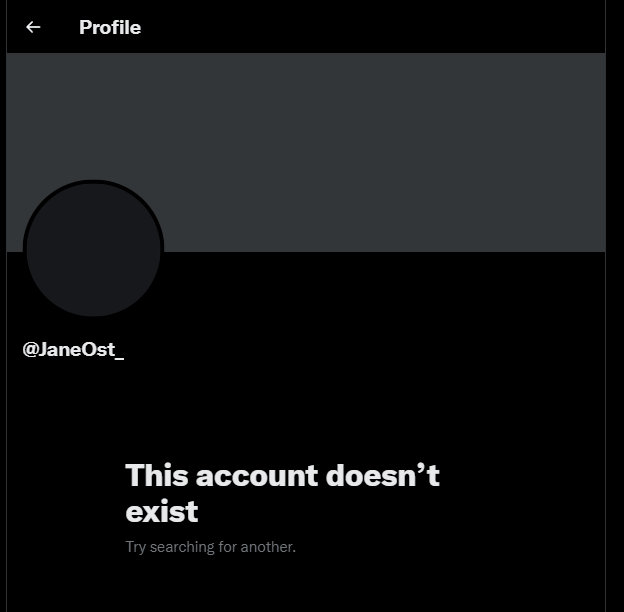Click the word "searching" in the subtitle
This screenshot has height=612, width=624.
(182, 547)
